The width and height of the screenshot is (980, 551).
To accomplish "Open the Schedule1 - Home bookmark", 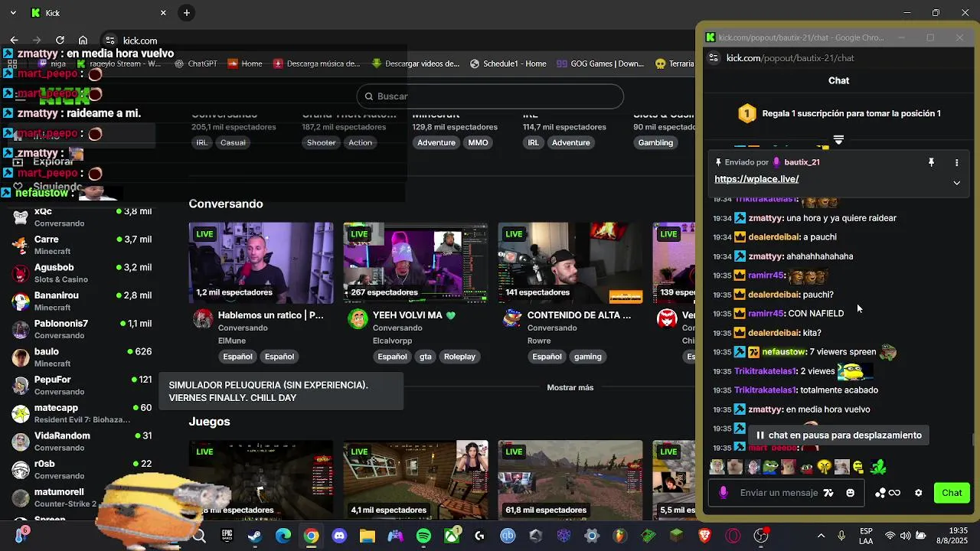I will coord(508,64).
